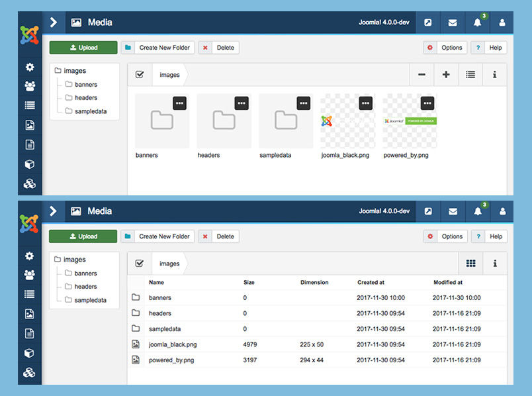This screenshot has width=532, height=396.
Task: Select the powered_by.png image thumbnail
Action: pos(409,122)
